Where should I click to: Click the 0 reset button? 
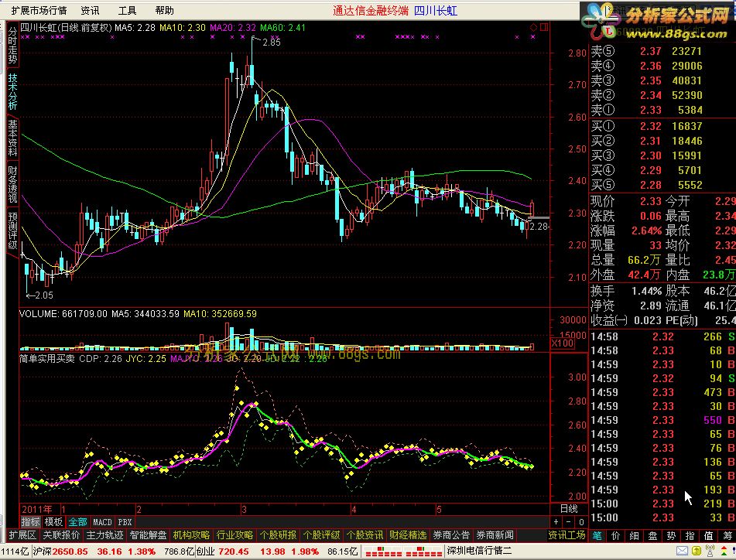(x=581, y=521)
